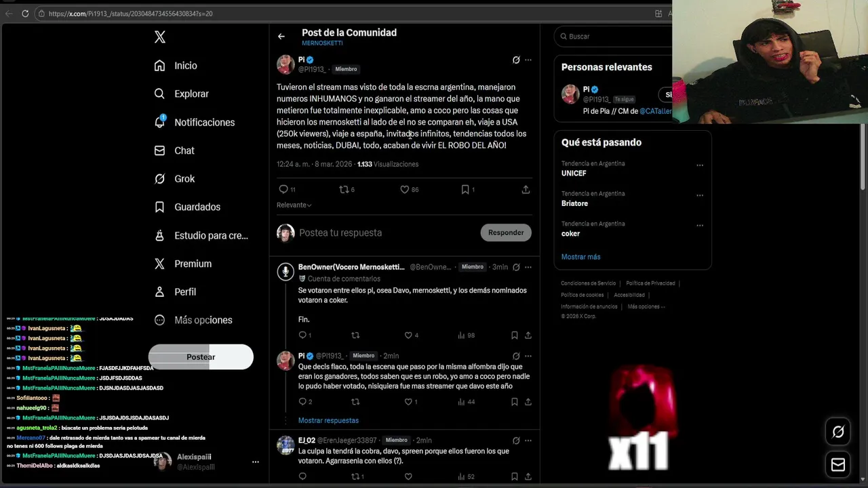
Task: Click the Buscar search field
Action: 614,37
